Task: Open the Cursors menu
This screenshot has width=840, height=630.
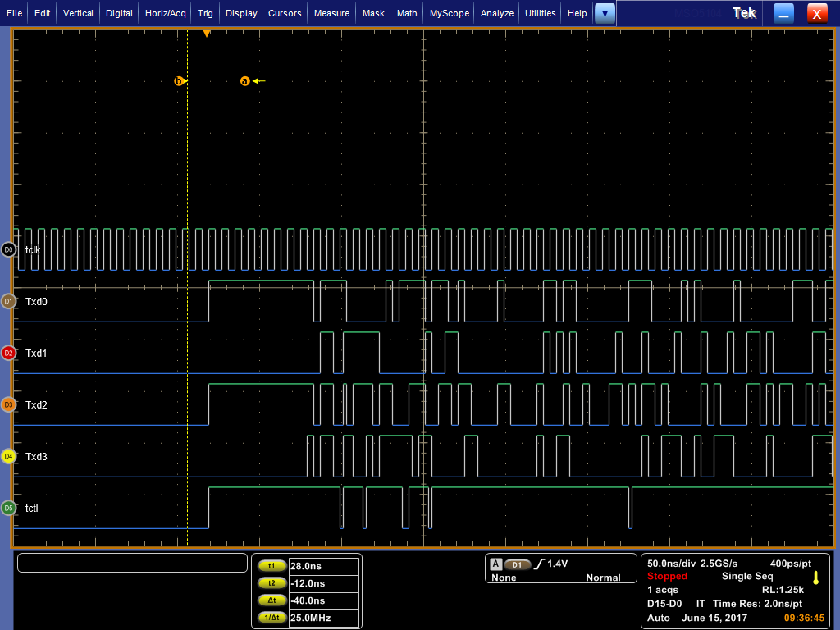Action: click(285, 13)
